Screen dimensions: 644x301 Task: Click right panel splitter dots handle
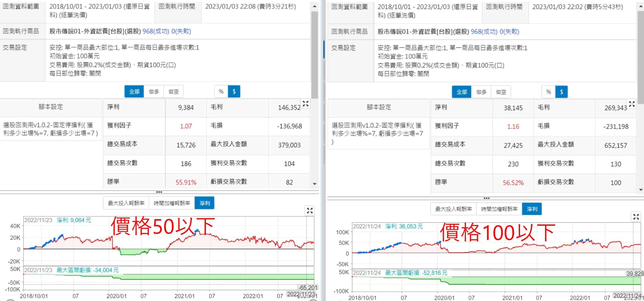(486, 198)
